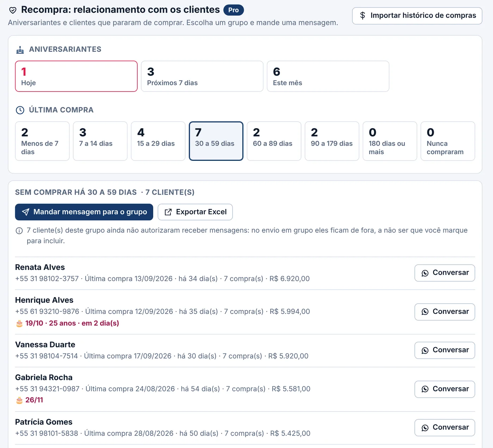The width and height of the screenshot is (493, 448).
Task: Send message with Mandar mensagem para o grupo
Action: pyautogui.click(x=84, y=212)
